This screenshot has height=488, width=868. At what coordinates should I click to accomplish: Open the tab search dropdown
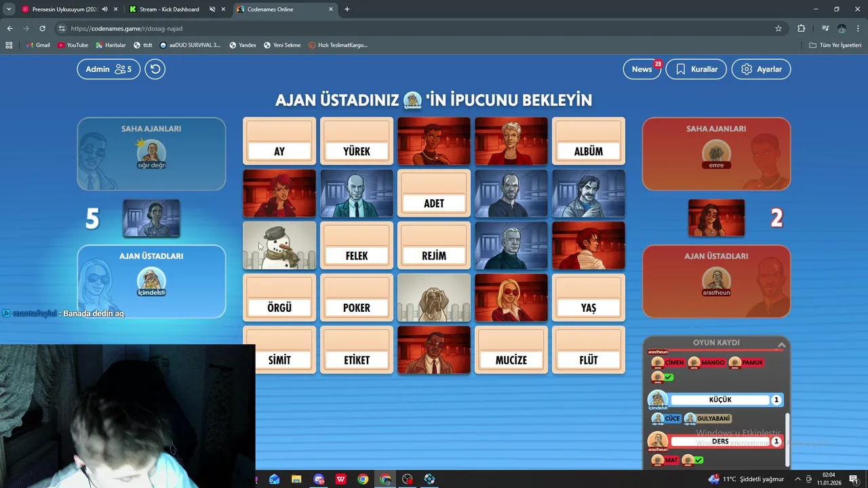click(9, 9)
